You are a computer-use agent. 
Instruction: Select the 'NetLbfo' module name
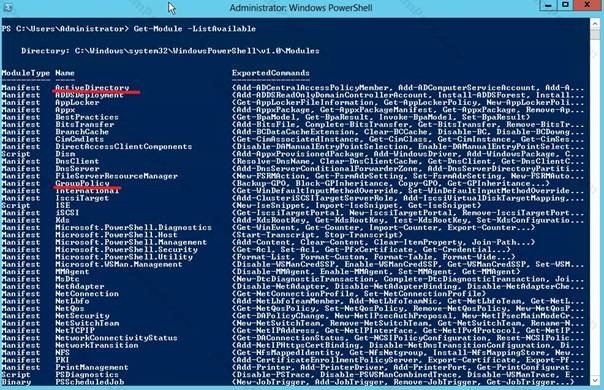pyautogui.click(x=72, y=301)
